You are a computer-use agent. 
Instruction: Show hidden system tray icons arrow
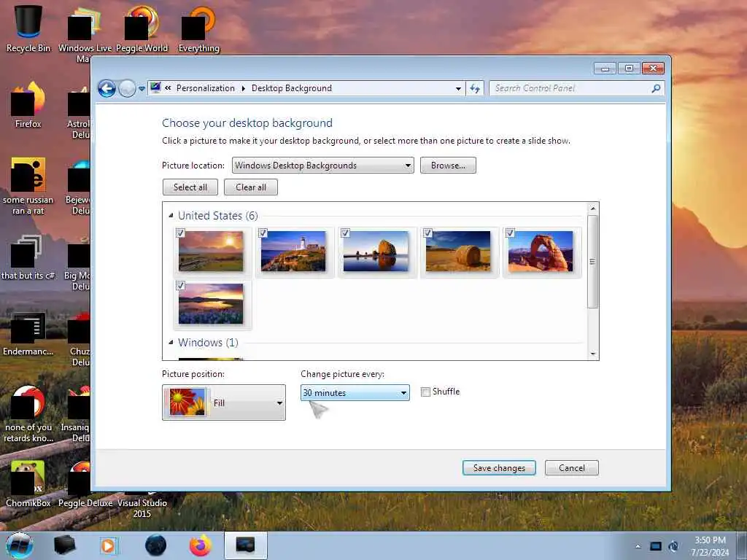point(638,546)
